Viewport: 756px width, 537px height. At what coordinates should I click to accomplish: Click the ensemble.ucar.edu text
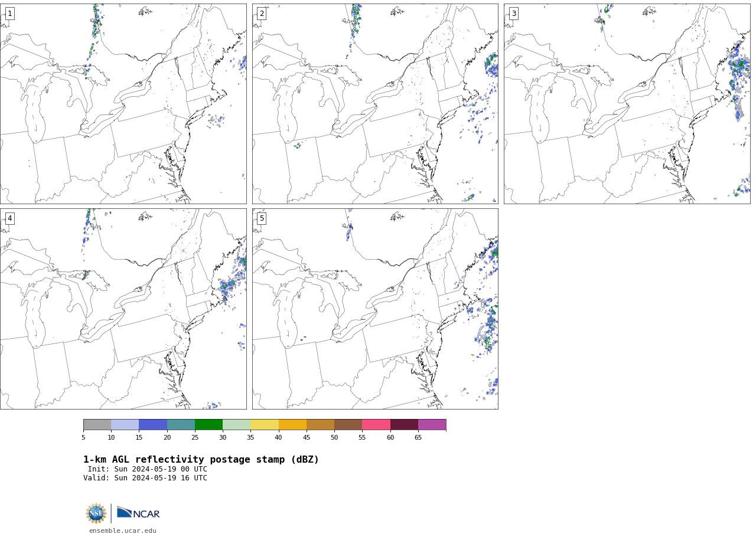pos(123,531)
